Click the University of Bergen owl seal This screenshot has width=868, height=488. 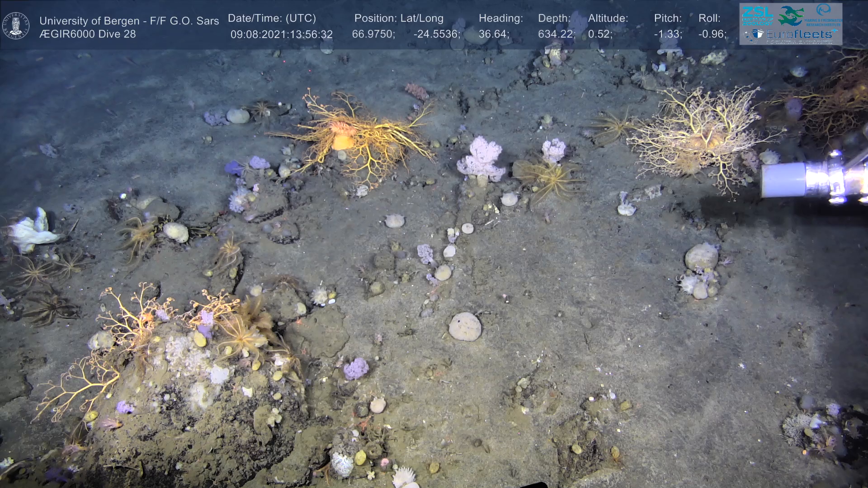16,26
